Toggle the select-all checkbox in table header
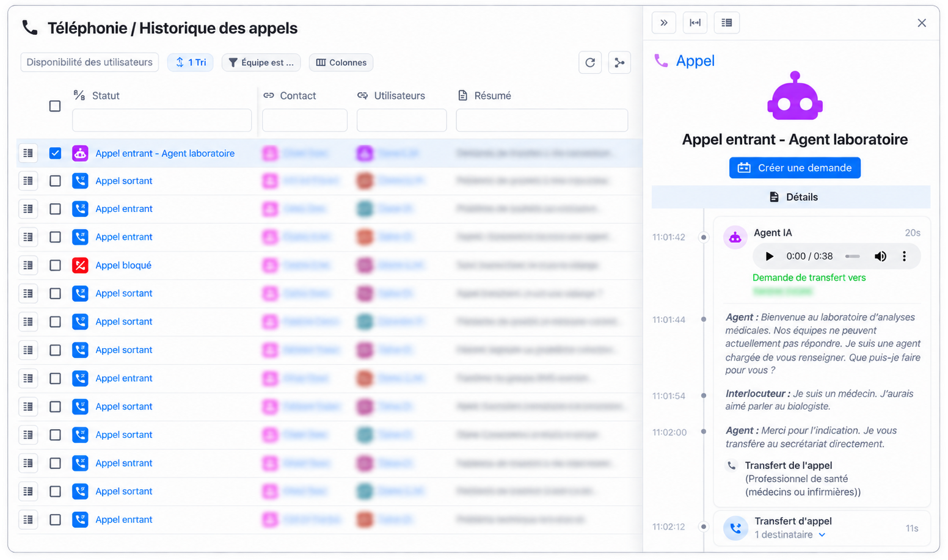Screen dimensions: 948x560 (x=55, y=106)
